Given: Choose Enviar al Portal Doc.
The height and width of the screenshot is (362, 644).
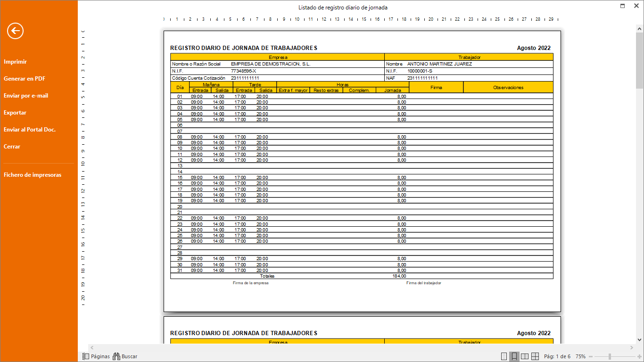Looking at the screenshot, I should 30,130.
